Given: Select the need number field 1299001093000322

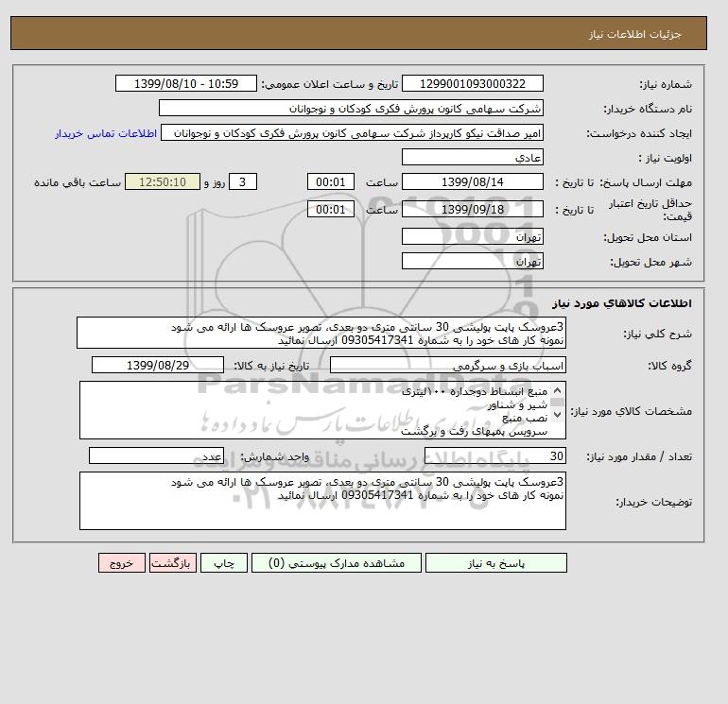Looking at the screenshot, I should point(472,83).
